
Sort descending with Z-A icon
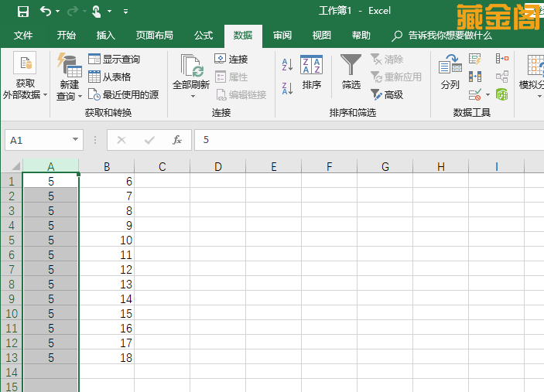click(287, 88)
